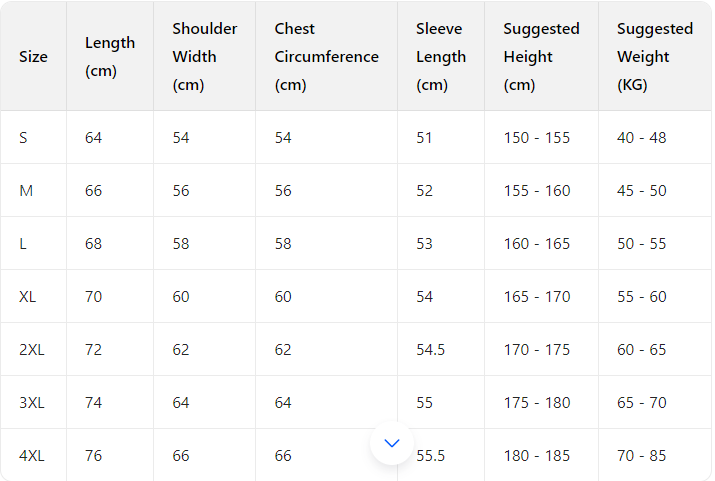Viewport: 715px width, 481px height.
Task: Select the M size row label
Action: point(26,190)
